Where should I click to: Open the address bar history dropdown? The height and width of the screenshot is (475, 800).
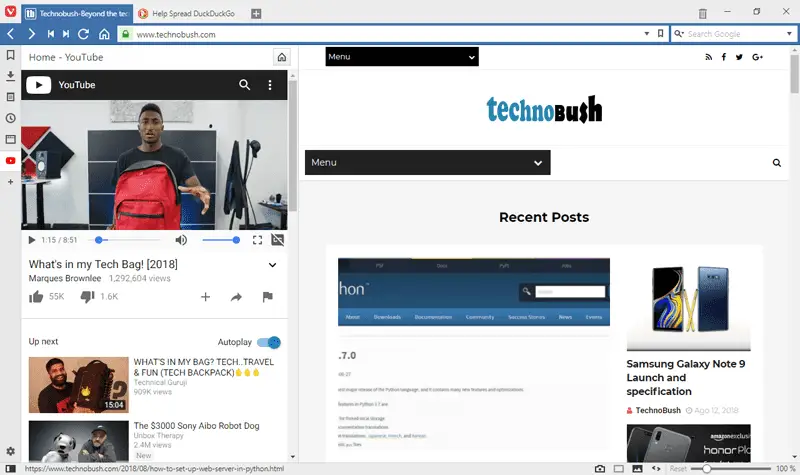tap(646, 34)
